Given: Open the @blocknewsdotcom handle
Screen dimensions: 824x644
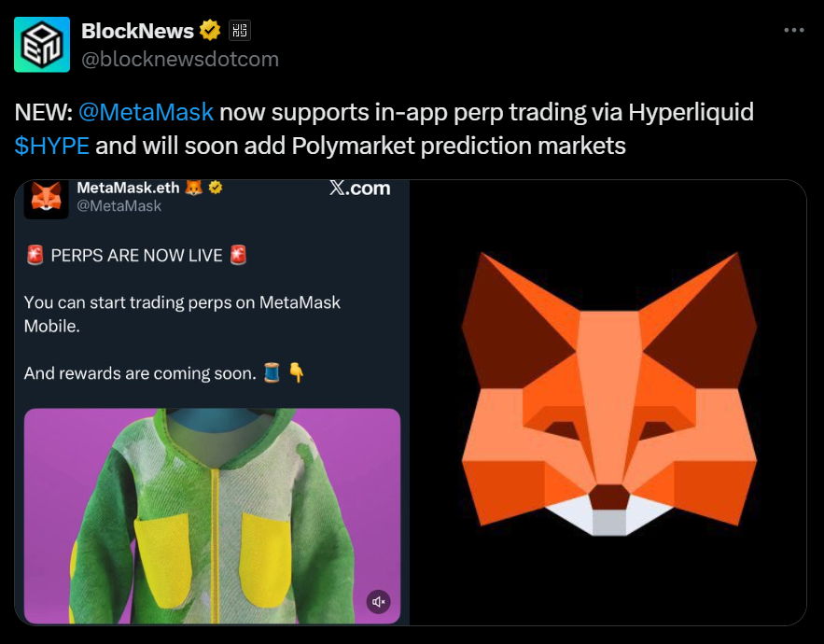Looking at the screenshot, I should click(180, 59).
